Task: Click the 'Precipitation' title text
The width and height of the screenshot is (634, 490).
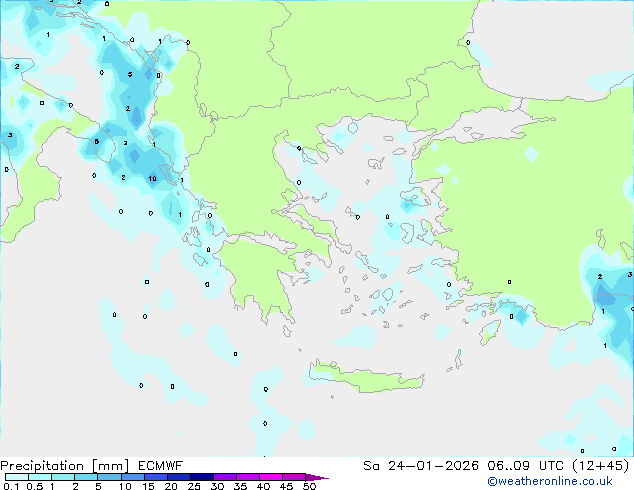Action: pos(42,466)
